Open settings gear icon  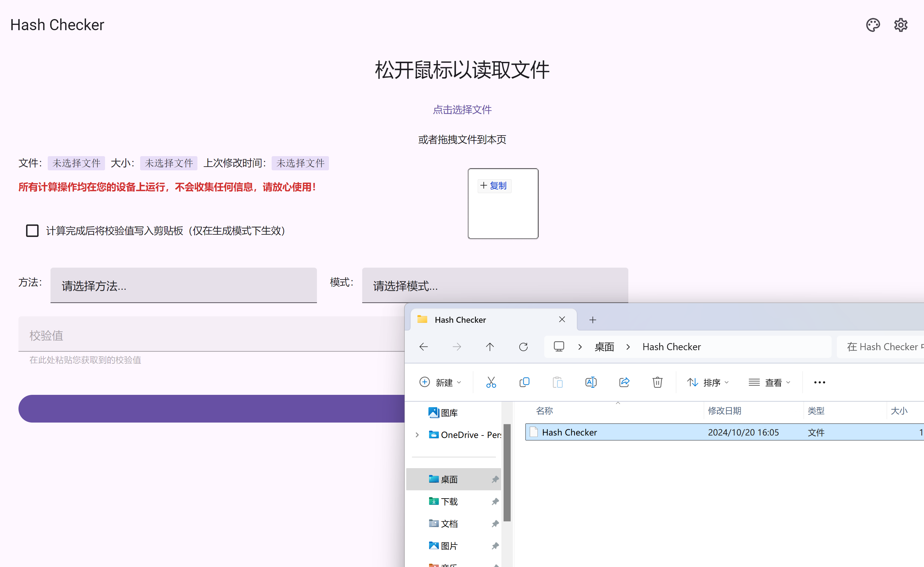(900, 24)
